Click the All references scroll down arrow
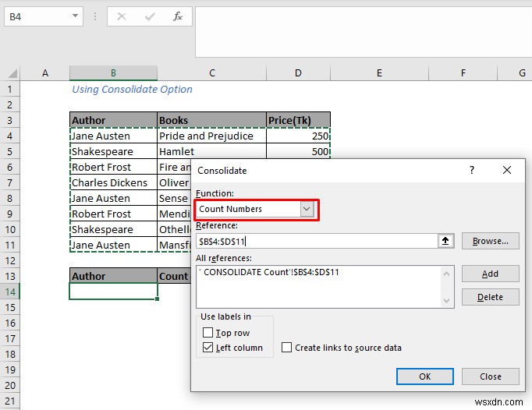Viewport: 532px width, 410px height. [x=446, y=300]
